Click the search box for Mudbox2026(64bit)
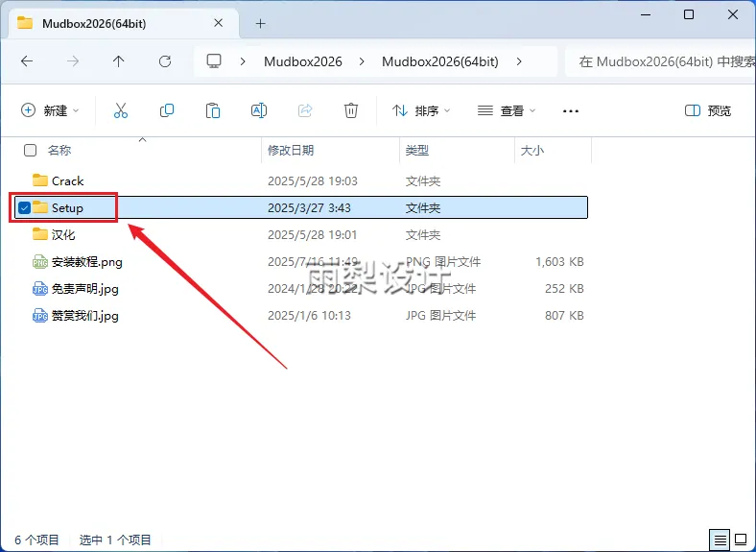The image size is (756, 552). (660, 61)
